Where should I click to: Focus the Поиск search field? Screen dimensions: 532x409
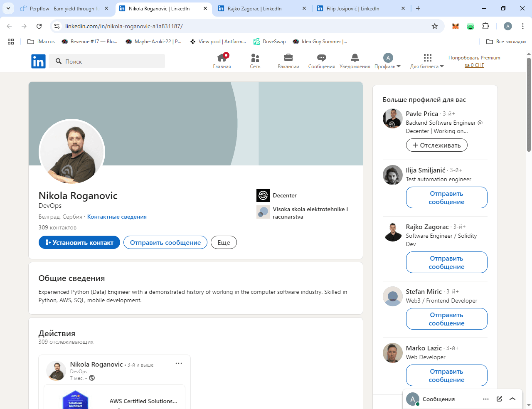coord(107,62)
